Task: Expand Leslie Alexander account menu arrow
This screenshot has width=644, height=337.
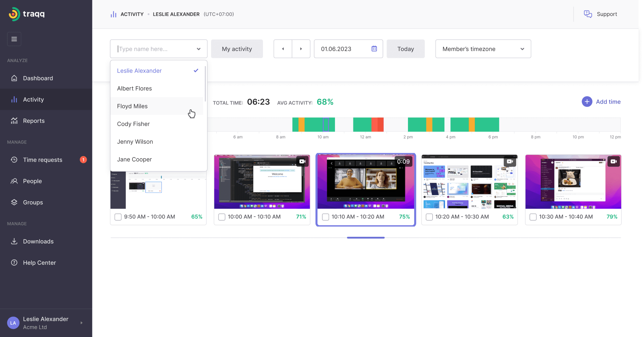Action: pos(82,323)
